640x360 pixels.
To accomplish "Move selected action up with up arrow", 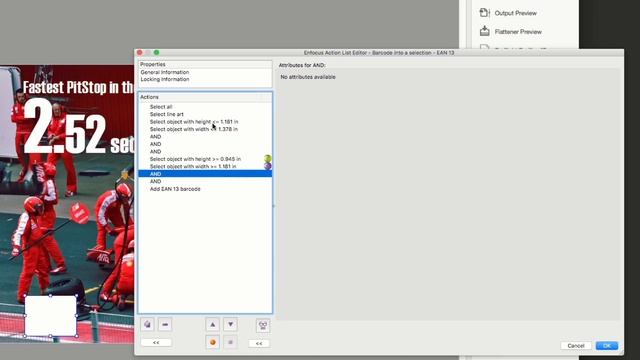I will (x=212, y=324).
